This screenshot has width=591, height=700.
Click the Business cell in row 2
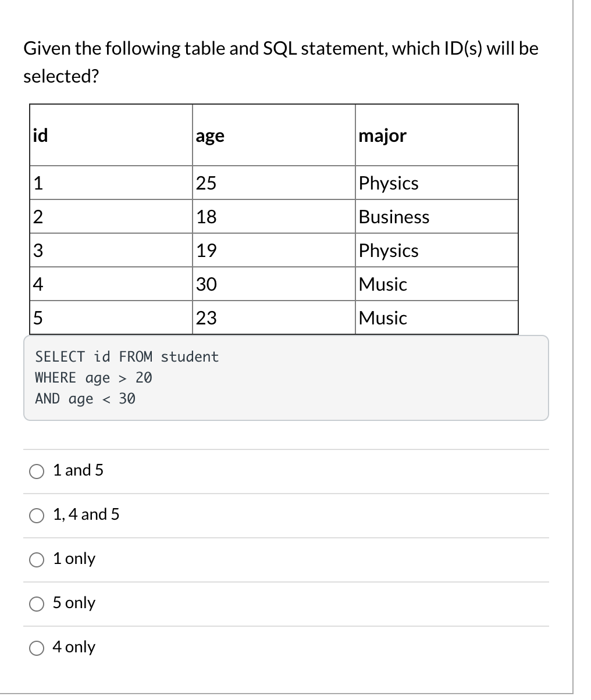(x=394, y=217)
